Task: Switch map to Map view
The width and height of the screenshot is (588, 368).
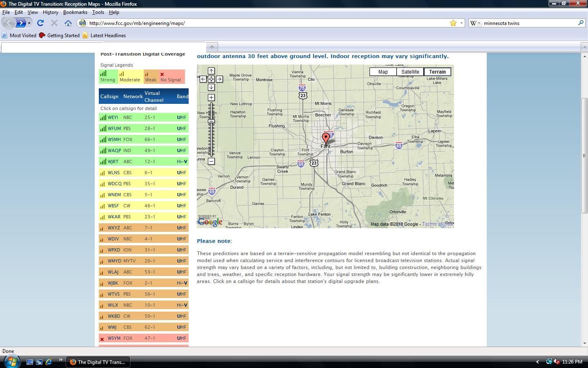Action: (x=383, y=72)
